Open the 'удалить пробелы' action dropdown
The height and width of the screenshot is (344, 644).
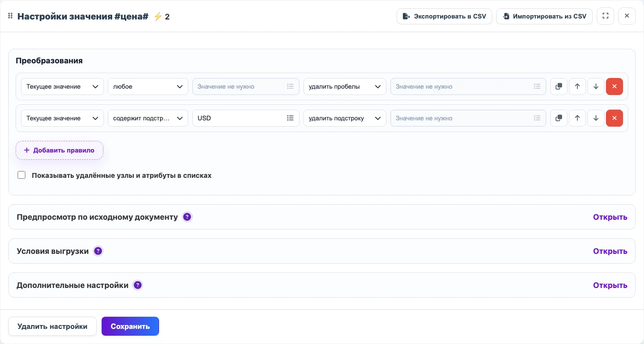coord(345,86)
